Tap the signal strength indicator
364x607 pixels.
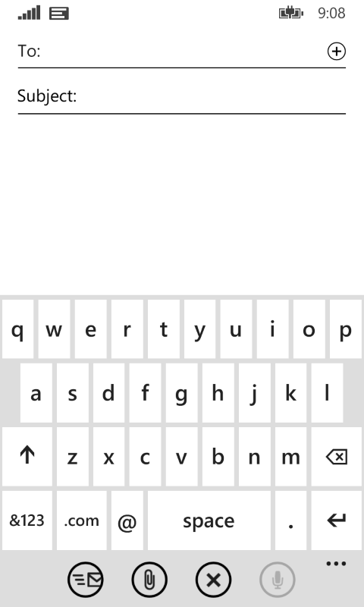[x=29, y=13]
